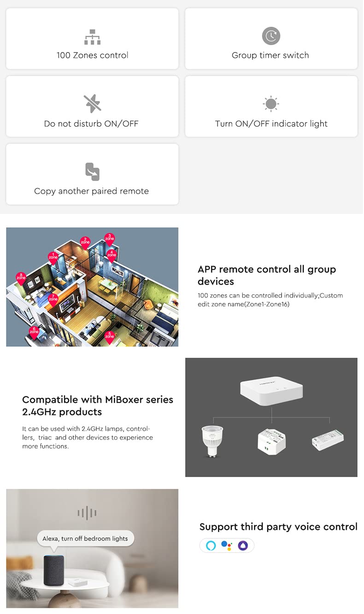The image size is (364, 614).
Task: Click zone 1 pin on floor plan
Action: pyautogui.click(x=53, y=258)
